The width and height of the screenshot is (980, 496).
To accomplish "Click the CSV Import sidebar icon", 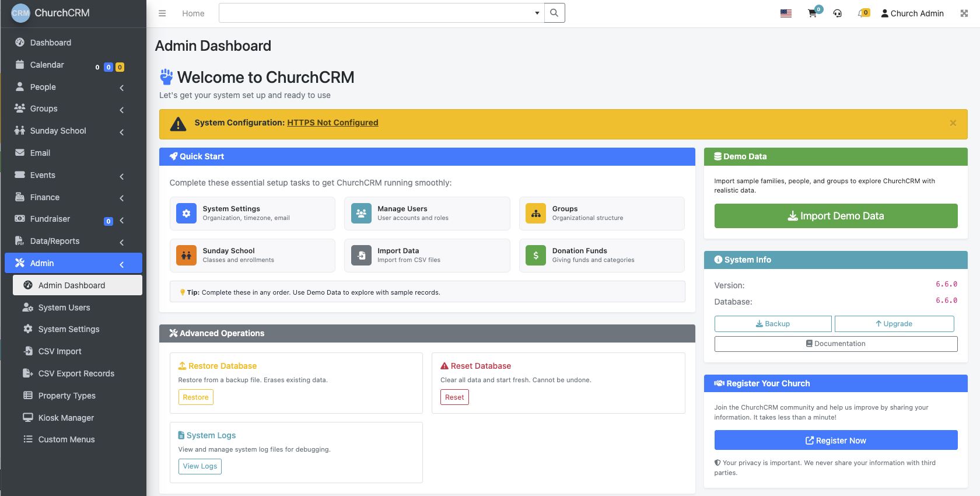I will (28, 351).
